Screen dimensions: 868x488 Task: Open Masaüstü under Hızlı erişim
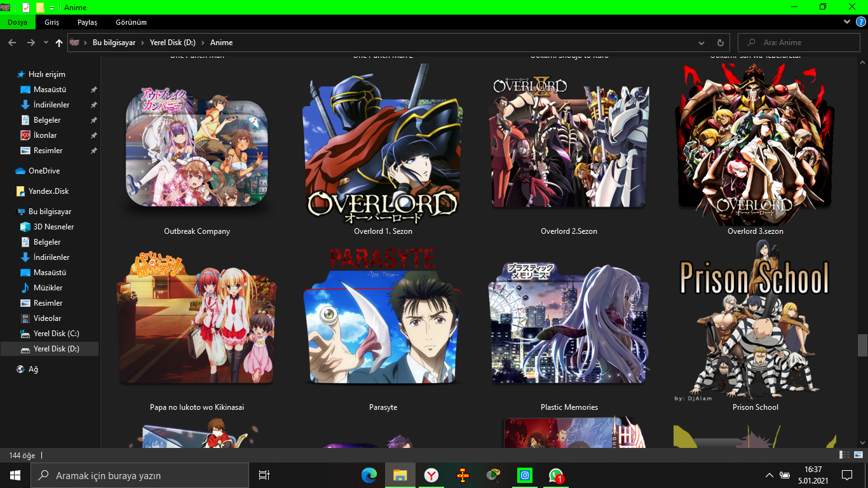click(x=50, y=90)
